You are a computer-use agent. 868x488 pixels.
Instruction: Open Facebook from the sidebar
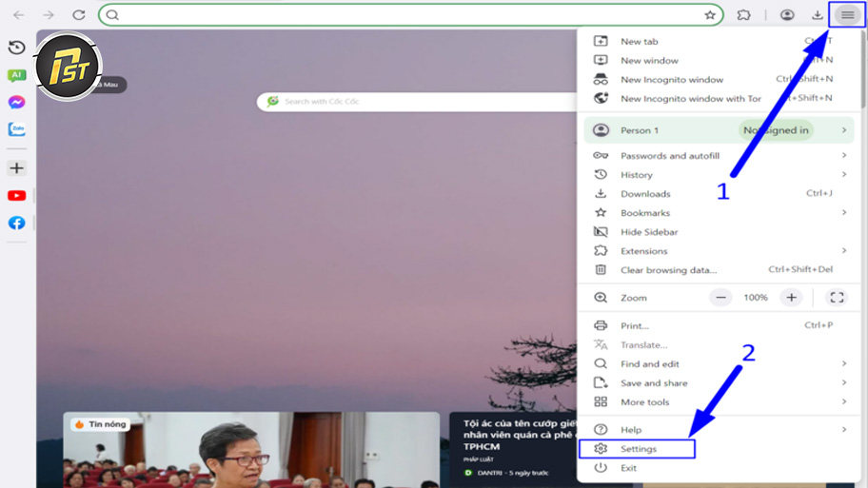(x=16, y=223)
